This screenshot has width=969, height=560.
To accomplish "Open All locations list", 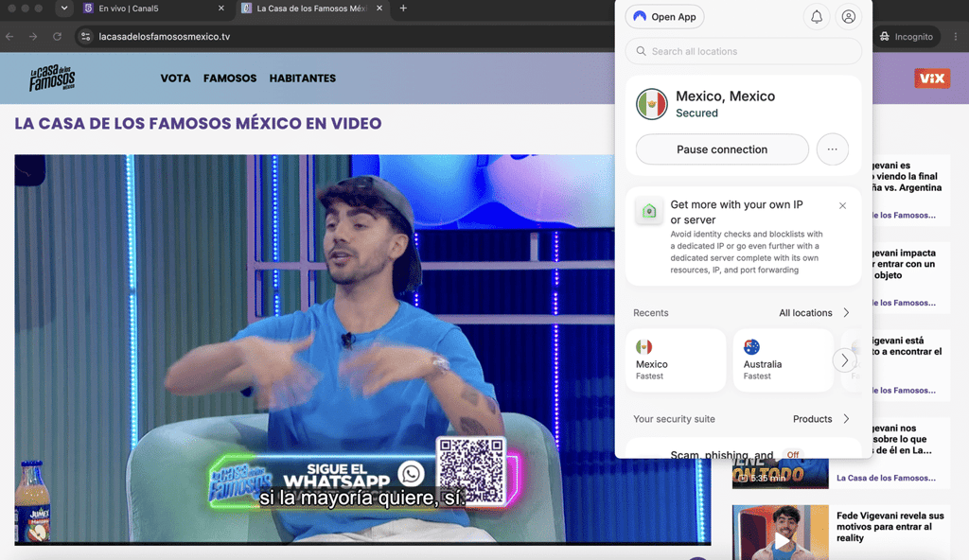I will [814, 313].
